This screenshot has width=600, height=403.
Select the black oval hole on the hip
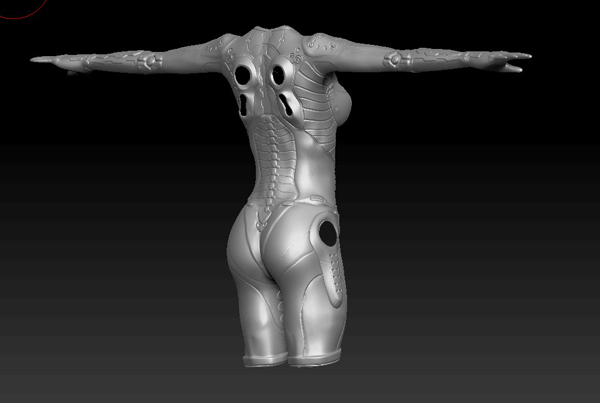tap(327, 233)
